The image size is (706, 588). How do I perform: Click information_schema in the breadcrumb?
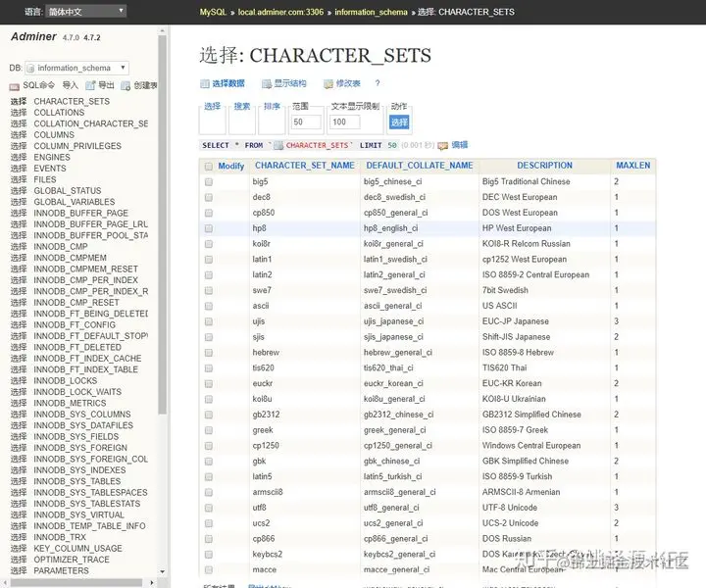371,12
